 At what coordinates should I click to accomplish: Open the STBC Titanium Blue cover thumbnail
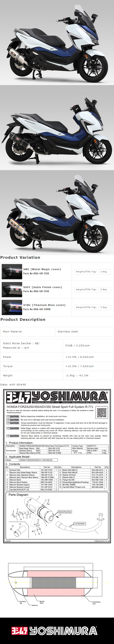(12, 307)
